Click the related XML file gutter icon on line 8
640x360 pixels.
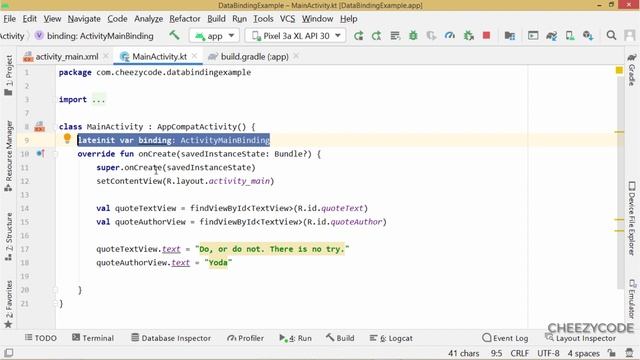(x=40, y=127)
